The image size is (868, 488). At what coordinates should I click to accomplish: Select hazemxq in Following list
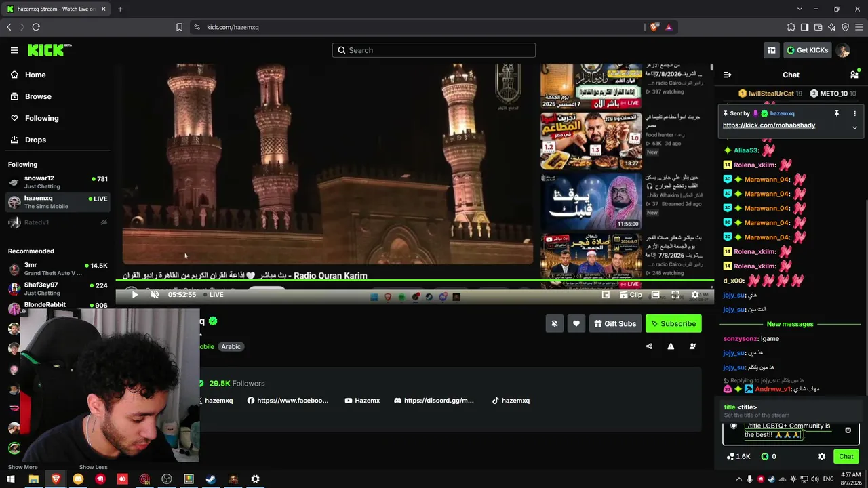point(58,202)
